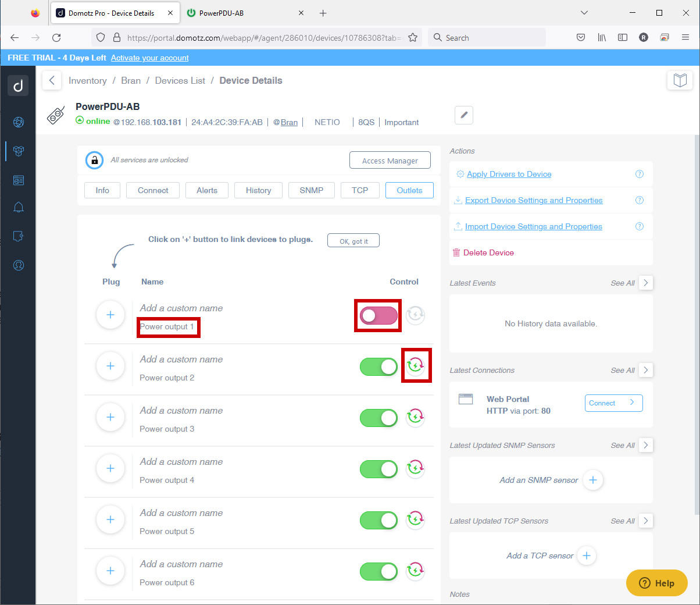Turn off Power output 4 switch
Viewport: 700px width, 605px height.
pos(378,469)
